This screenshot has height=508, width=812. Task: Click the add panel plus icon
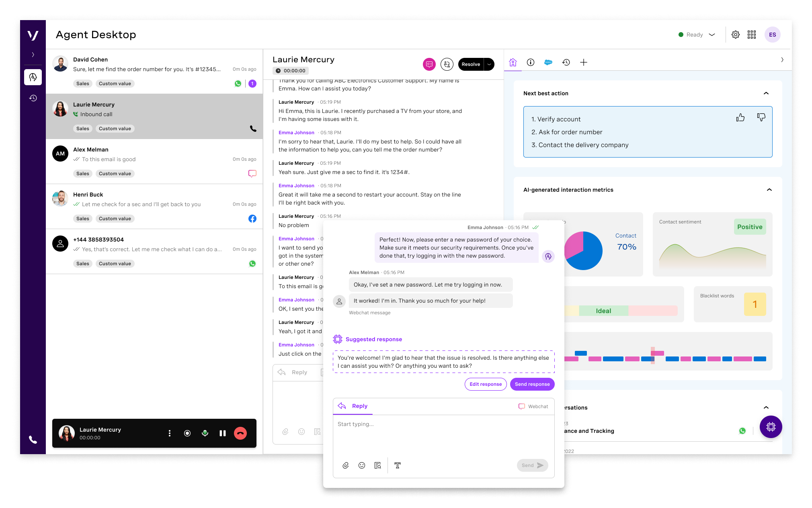583,62
